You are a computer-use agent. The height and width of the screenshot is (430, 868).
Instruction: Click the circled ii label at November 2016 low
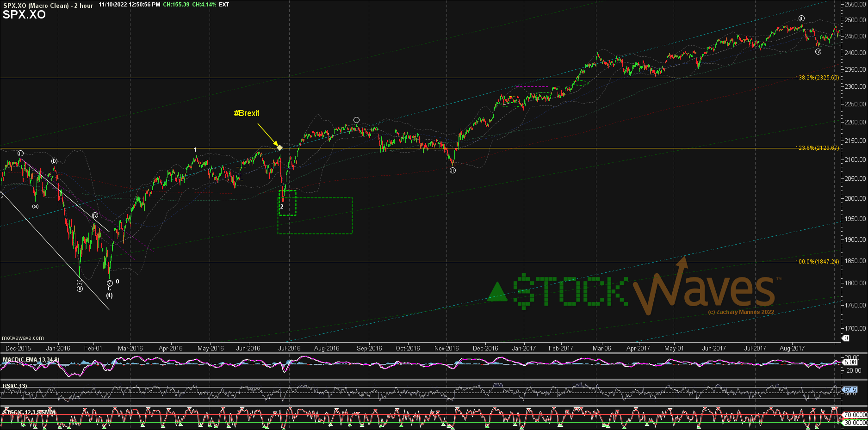tap(453, 171)
